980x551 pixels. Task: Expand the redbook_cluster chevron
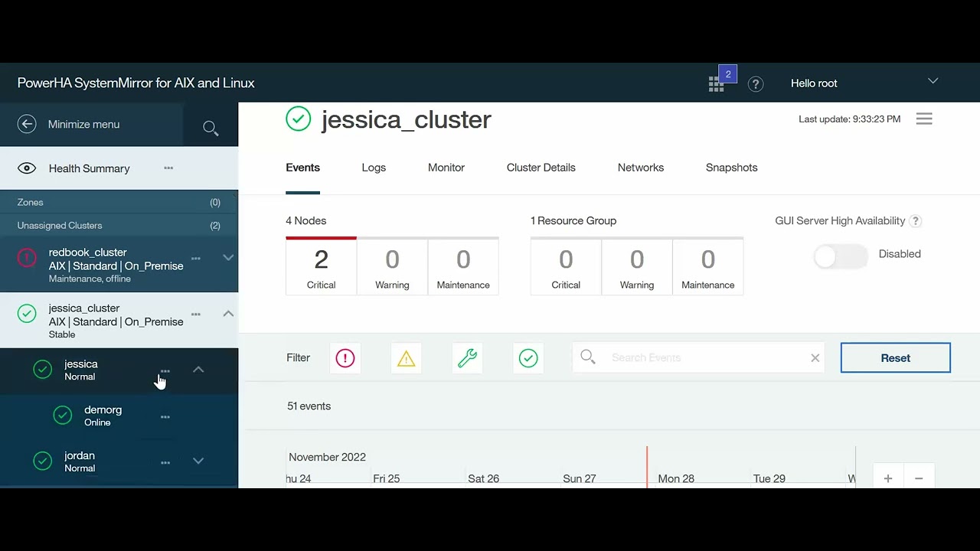click(228, 258)
